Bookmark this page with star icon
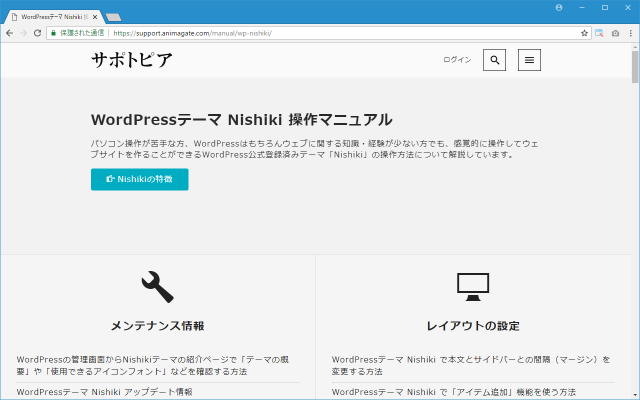The image size is (640, 400). click(x=584, y=33)
